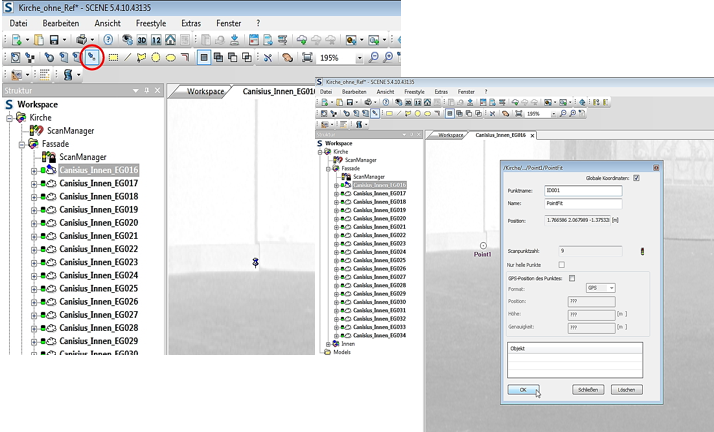Screen dimensions: 714x432
Task: Click the Löschen button in dialog
Action: coord(627,390)
